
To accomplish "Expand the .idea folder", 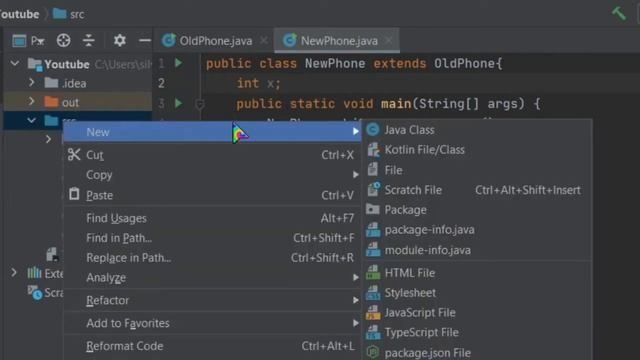I will [31, 82].
